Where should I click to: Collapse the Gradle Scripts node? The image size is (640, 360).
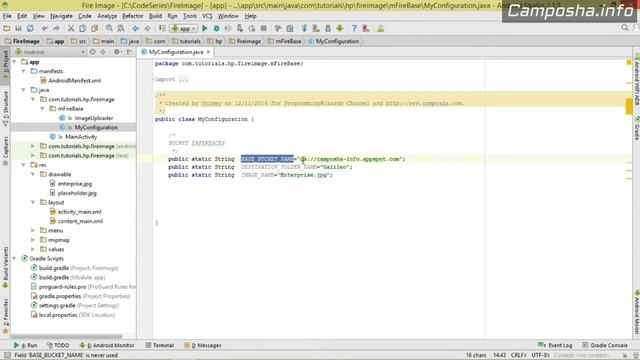pos(15,258)
